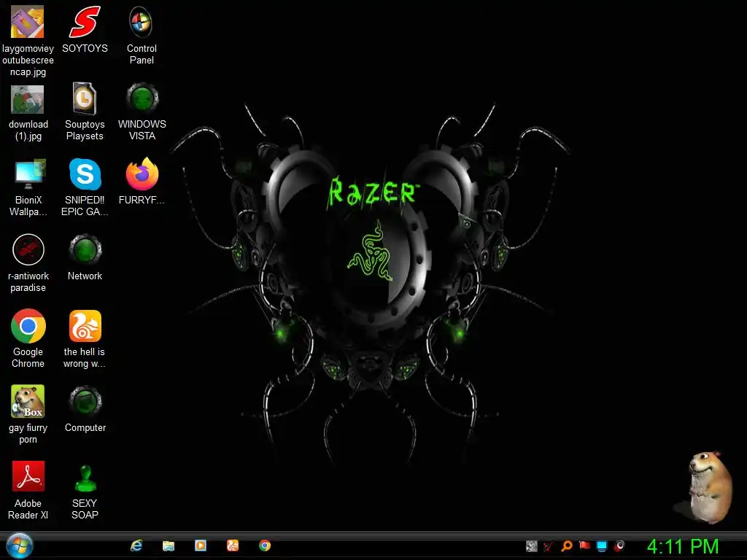Launch Windows Media Player from the taskbar
The height and width of the screenshot is (560, 747).
pyautogui.click(x=201, y=545)
